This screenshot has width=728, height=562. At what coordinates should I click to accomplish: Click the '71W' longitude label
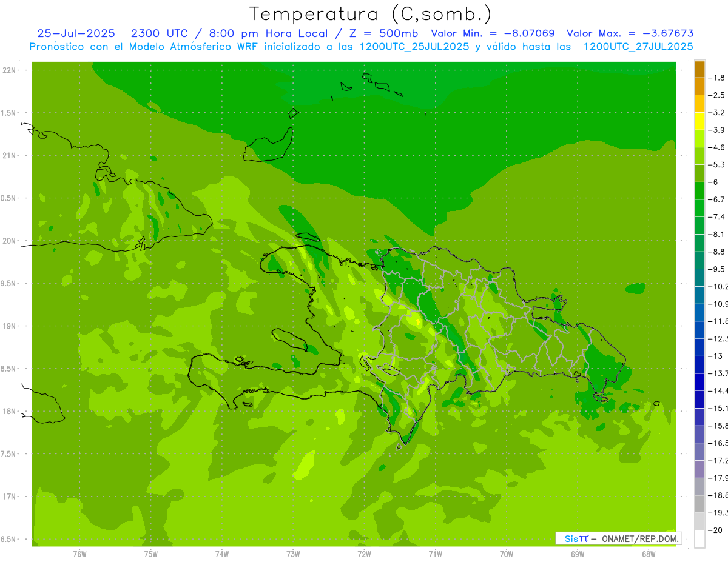[435, 554]
